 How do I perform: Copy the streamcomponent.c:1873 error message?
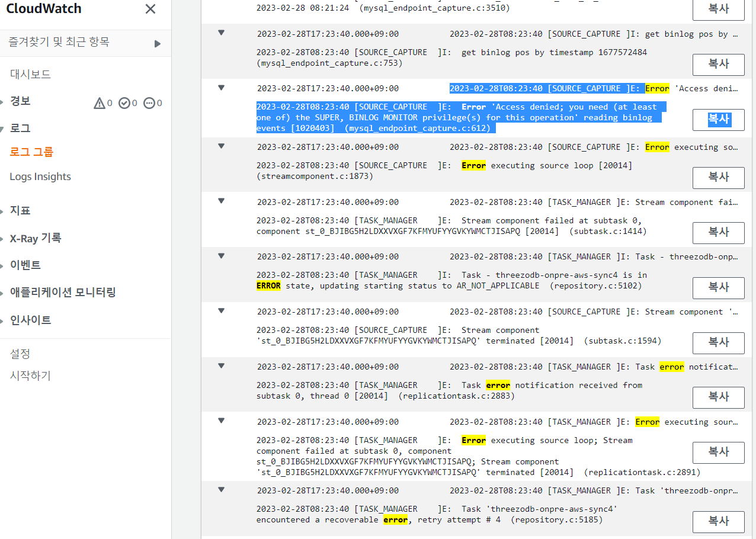(x=719, y=178)
